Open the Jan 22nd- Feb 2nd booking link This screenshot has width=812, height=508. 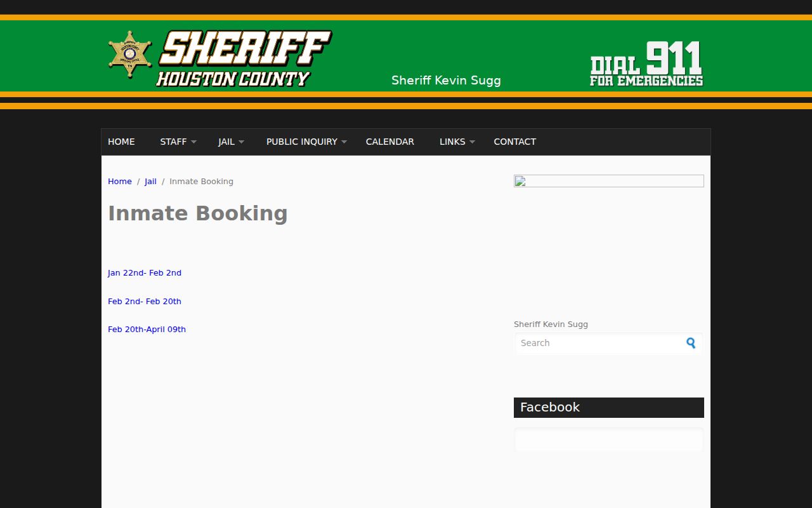[145, 272]
